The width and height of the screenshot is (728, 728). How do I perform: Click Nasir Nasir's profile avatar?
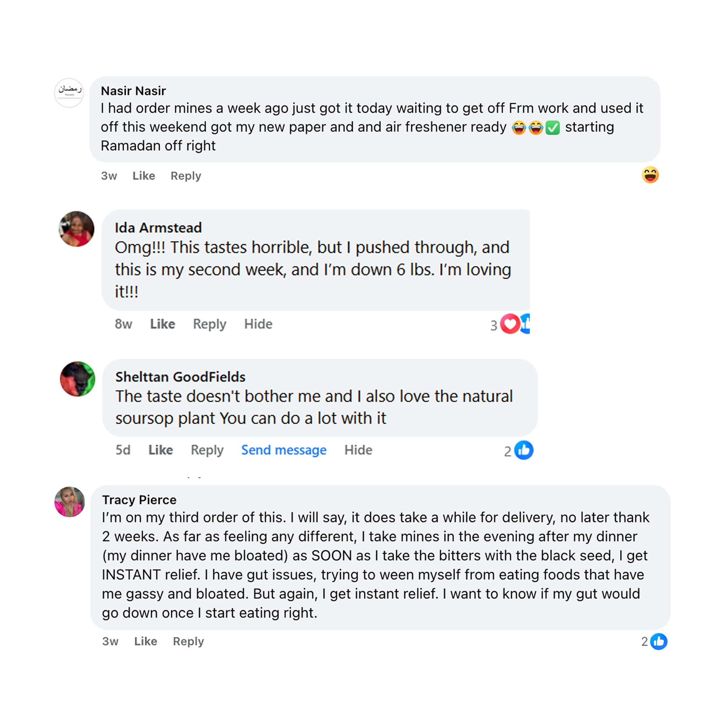pyautogui.click(x=69, y=93)
